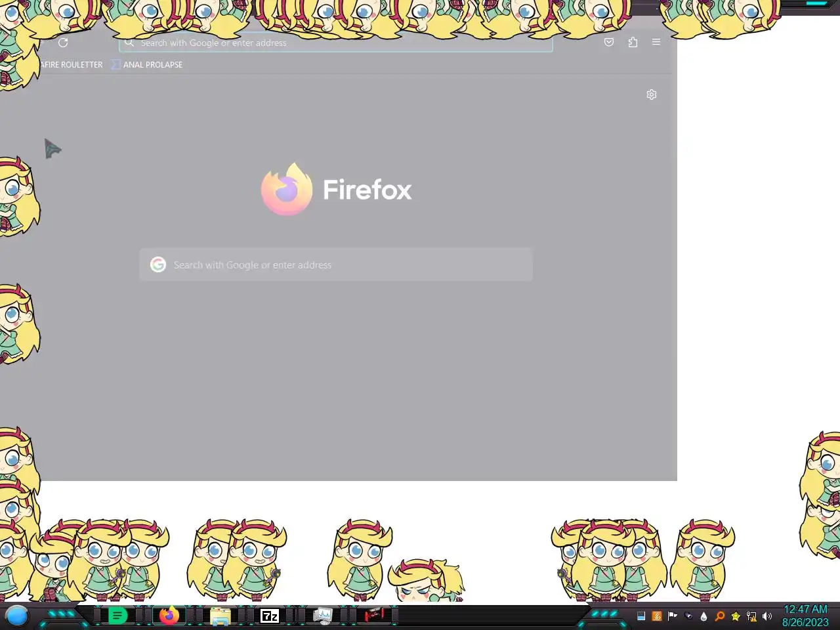Click the blue window tray icon

(x=641, y=616)
